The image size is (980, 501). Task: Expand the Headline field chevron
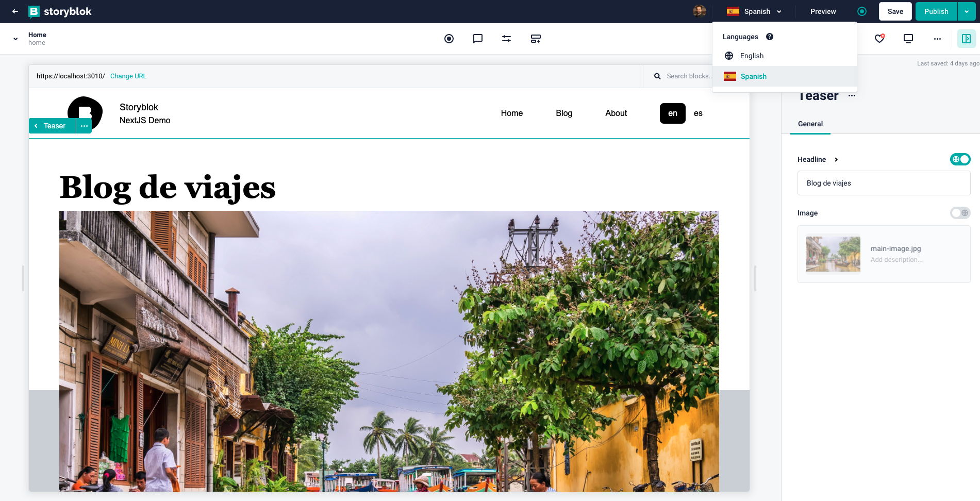[836, 160]
